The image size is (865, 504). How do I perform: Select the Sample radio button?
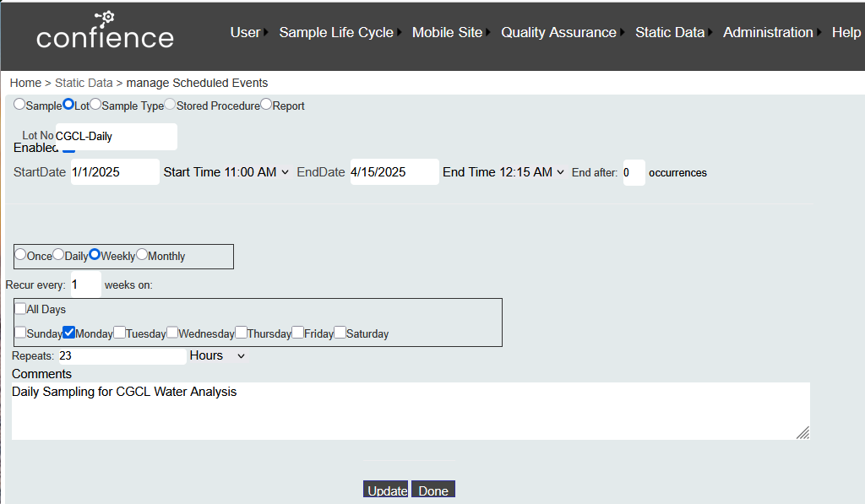point(19,104)
